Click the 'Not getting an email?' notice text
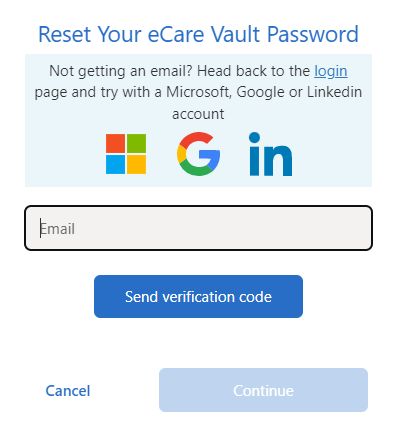 [198, 92]
